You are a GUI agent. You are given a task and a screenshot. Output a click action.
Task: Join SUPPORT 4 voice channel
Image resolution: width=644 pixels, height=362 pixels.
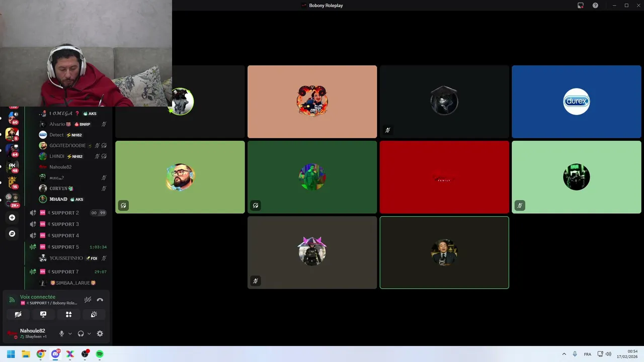tap(68, 235)
